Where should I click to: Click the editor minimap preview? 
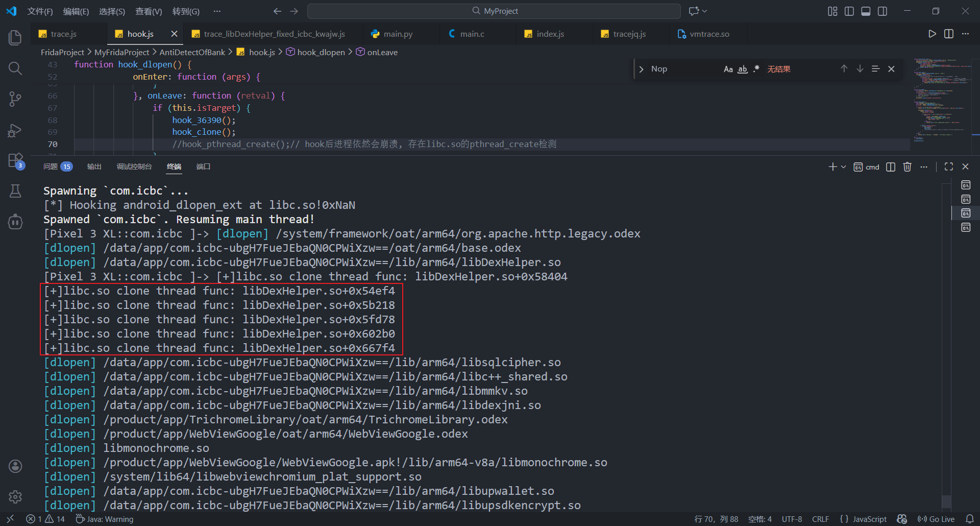click(942, 100)
